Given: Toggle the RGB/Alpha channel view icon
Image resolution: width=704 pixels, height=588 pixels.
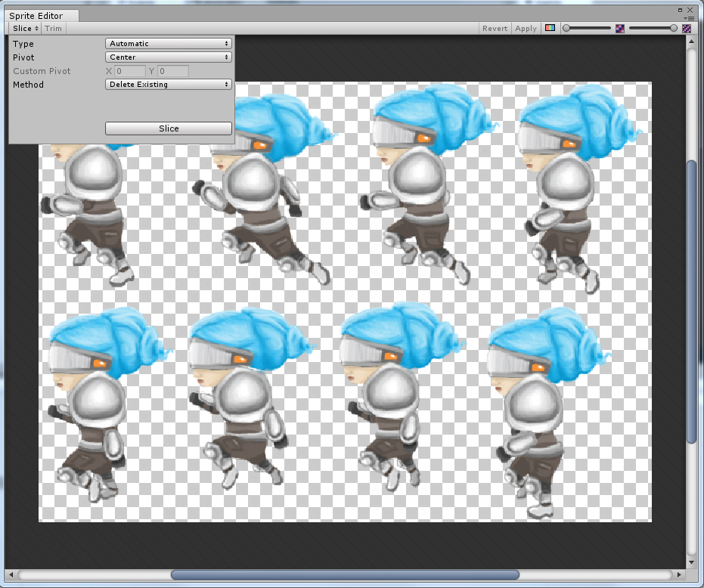Looking at the screenshot, I should 550,28.
